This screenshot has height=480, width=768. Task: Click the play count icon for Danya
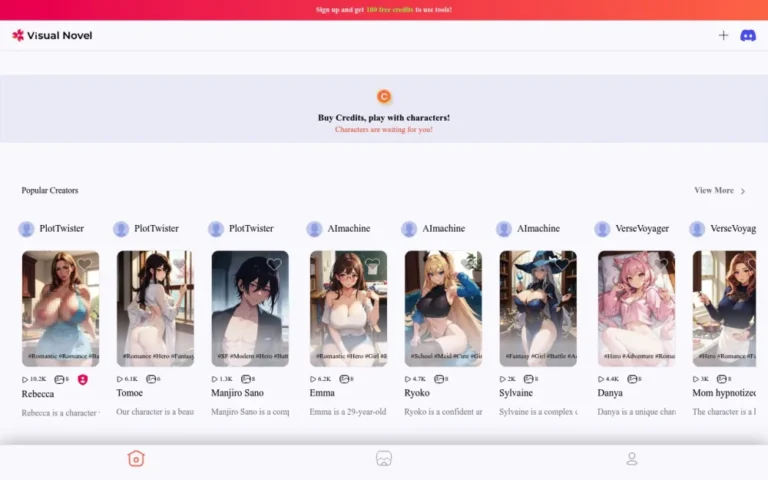tap(601, 379)
